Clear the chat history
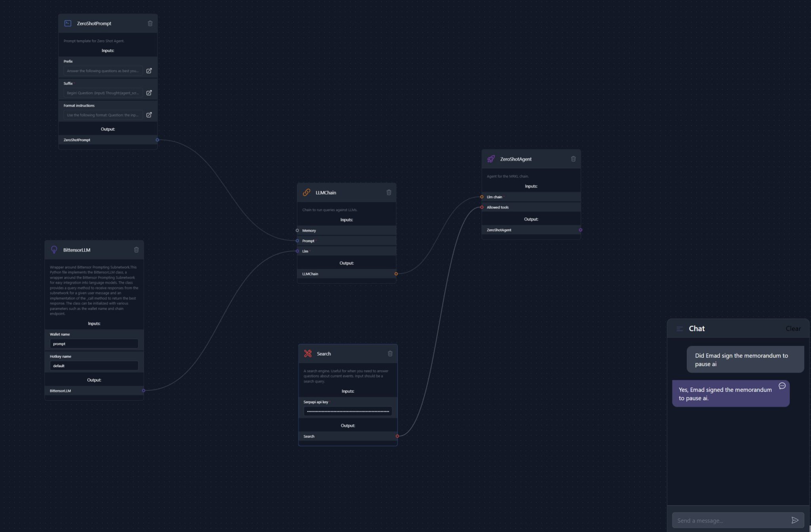Viewport: 811px width, 532px height. point(793,329)
